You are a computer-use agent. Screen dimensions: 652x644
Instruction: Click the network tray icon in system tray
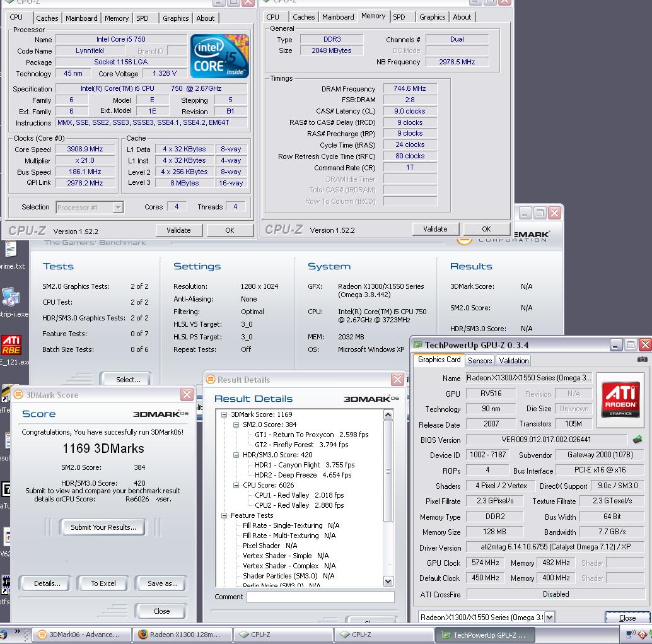(x=631, y=634)
